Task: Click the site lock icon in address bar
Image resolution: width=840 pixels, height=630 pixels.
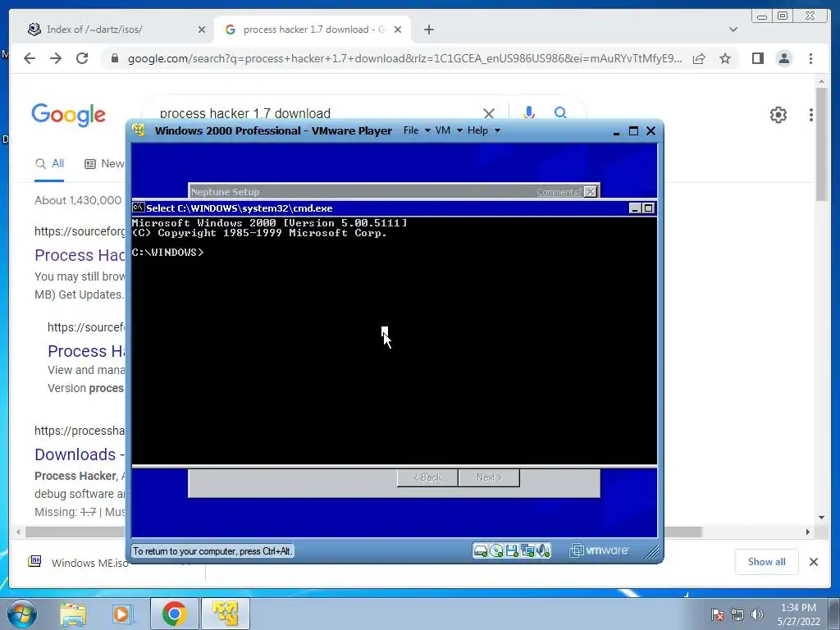Action: pyautogui.click(x=115, y=58)
